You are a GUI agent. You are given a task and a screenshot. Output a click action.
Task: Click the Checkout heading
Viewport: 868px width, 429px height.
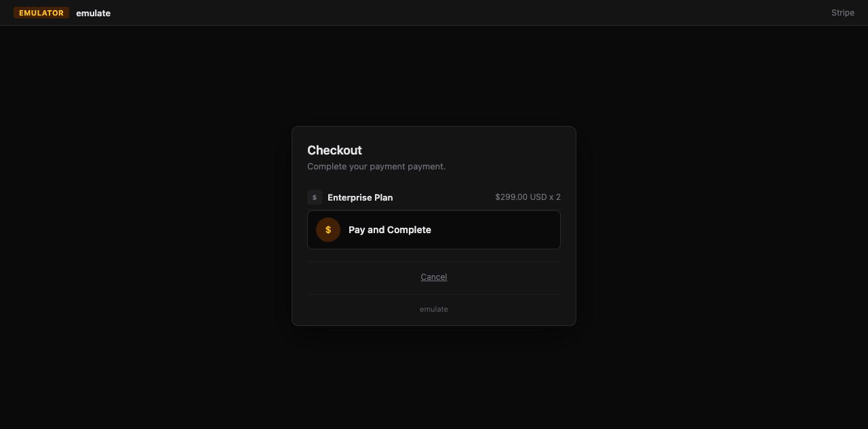click(x=334, y=150)
